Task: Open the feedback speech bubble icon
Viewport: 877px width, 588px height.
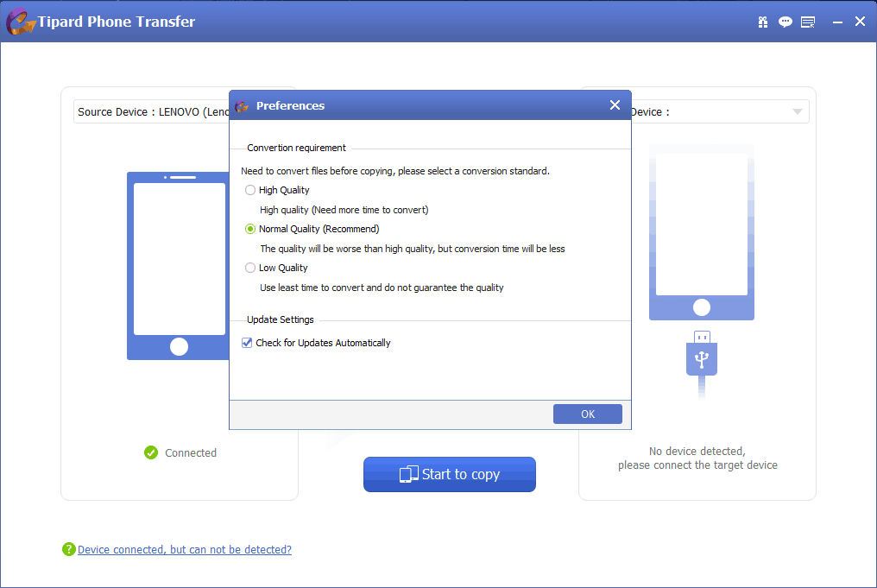Action: (786, 21)
